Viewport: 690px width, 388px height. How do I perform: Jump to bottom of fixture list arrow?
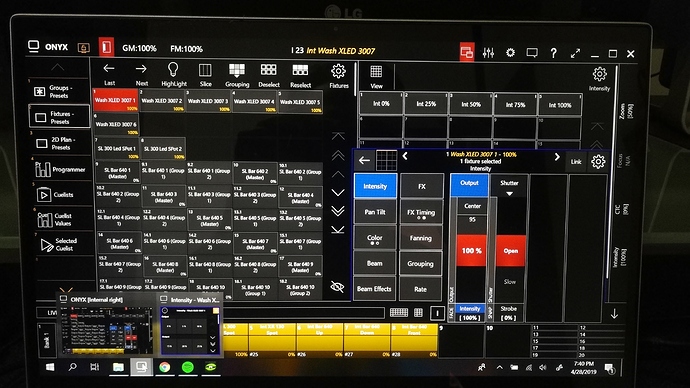(338, 230)
